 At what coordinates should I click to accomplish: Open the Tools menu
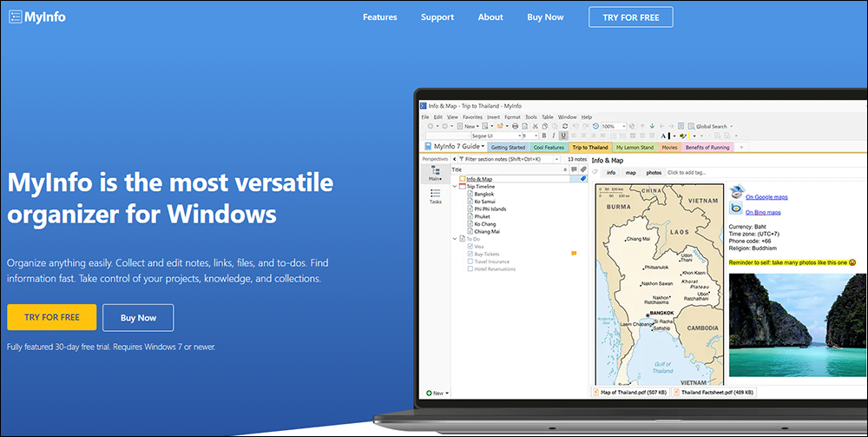click(x=531, y=117)
